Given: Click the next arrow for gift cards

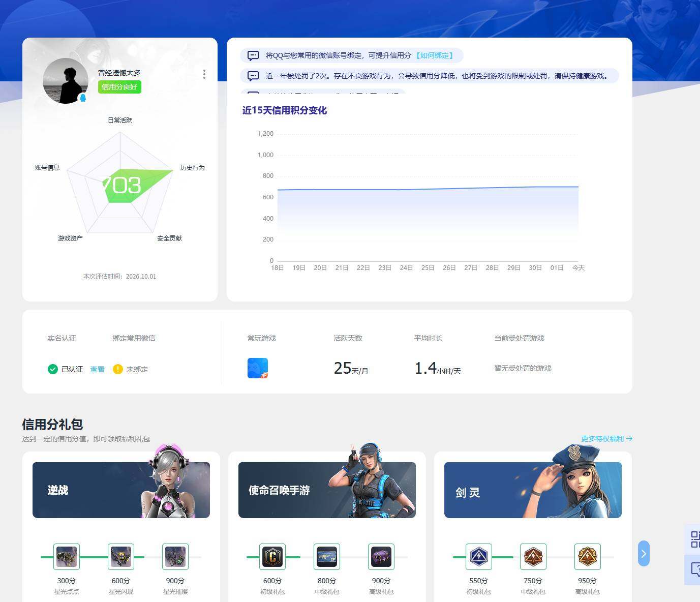Looking at the screenshot, I should tap(644, 553).
